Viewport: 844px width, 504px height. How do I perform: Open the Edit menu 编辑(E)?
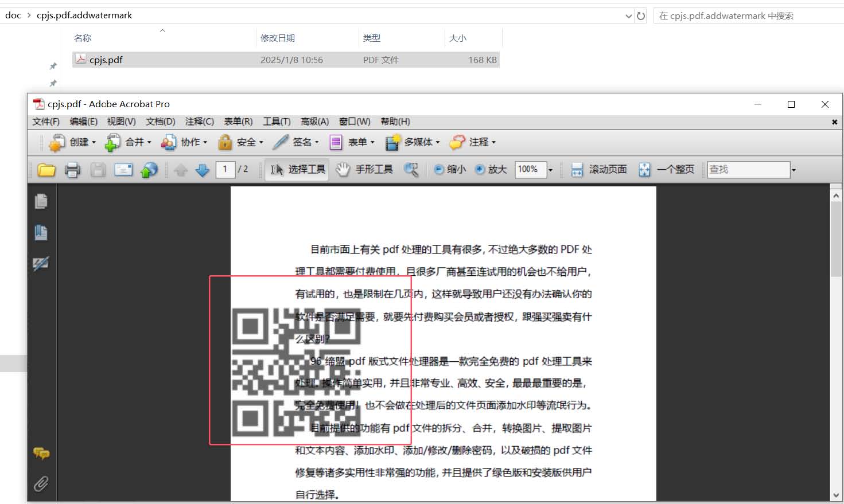click(x=84, y=122)
